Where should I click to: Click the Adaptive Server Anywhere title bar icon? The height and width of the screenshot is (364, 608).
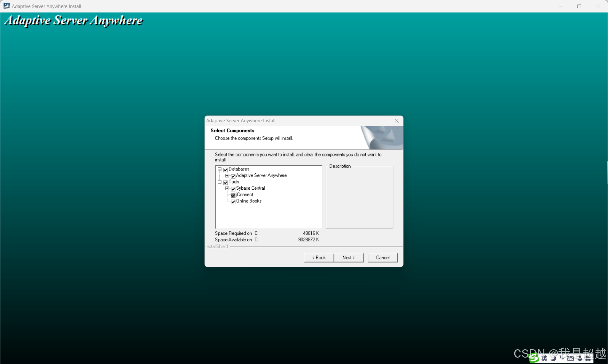pos(6,6)
